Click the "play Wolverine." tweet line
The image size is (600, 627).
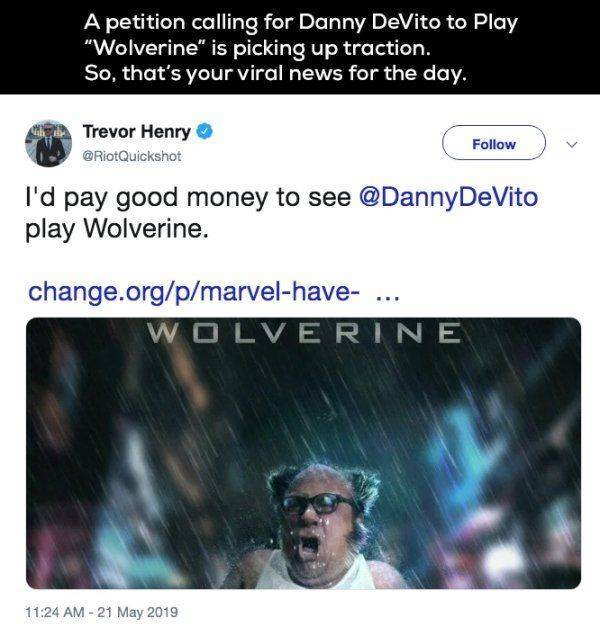point(117,229)
